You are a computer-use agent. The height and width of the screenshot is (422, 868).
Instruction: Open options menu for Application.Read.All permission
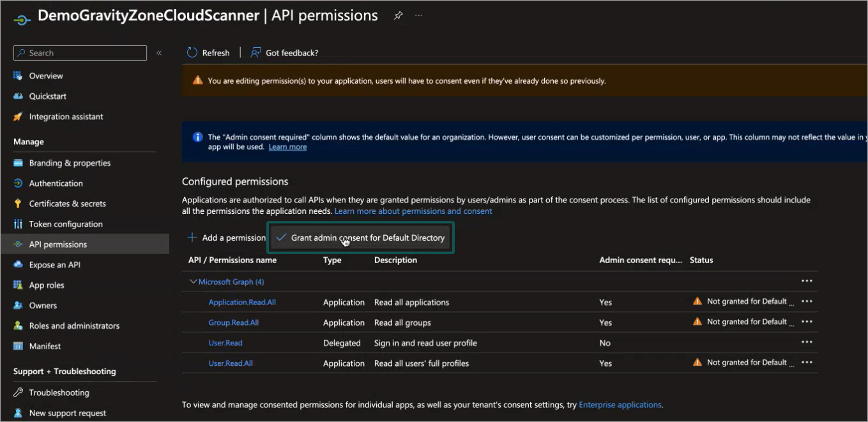point(807,301)
